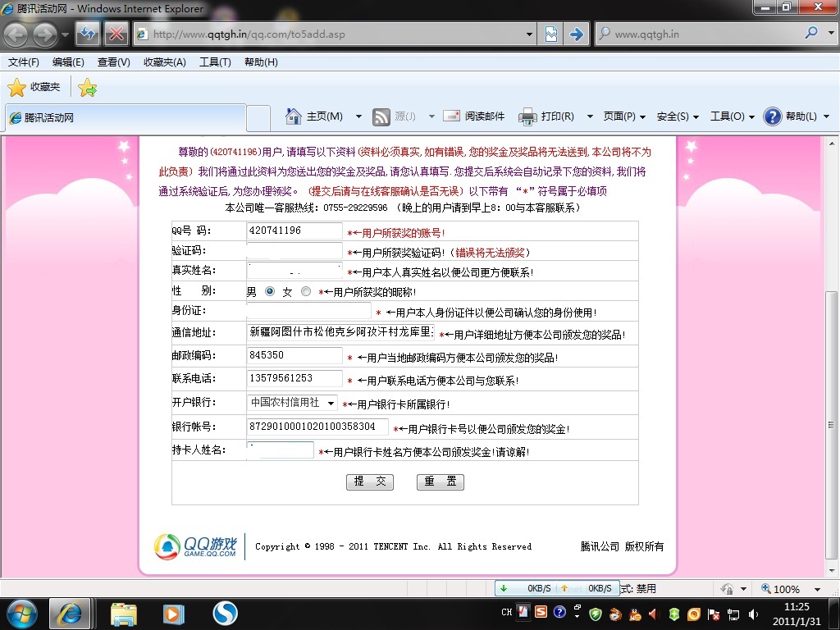
Task: Click the 身份证 ID number field
Action: tap(308, 310)
